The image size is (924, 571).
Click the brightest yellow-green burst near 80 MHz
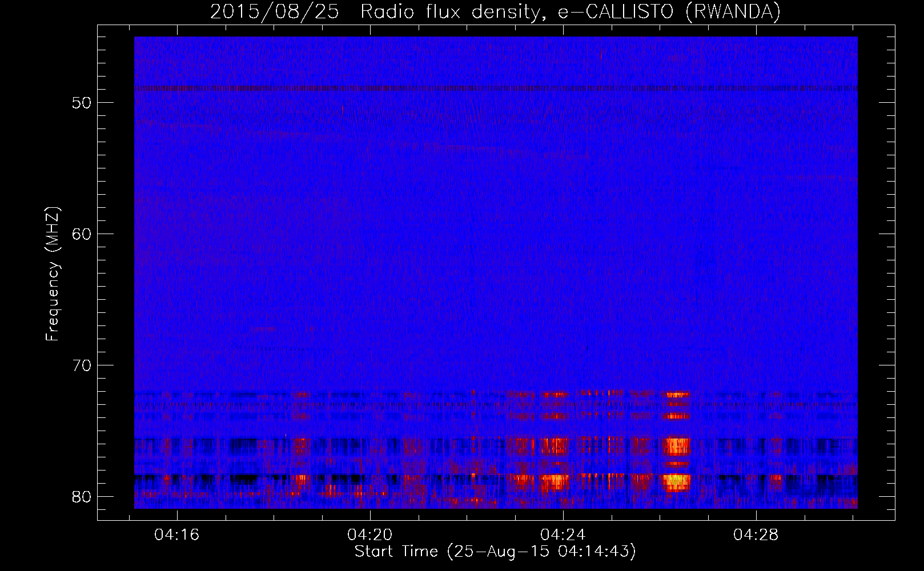coord(677,481)
